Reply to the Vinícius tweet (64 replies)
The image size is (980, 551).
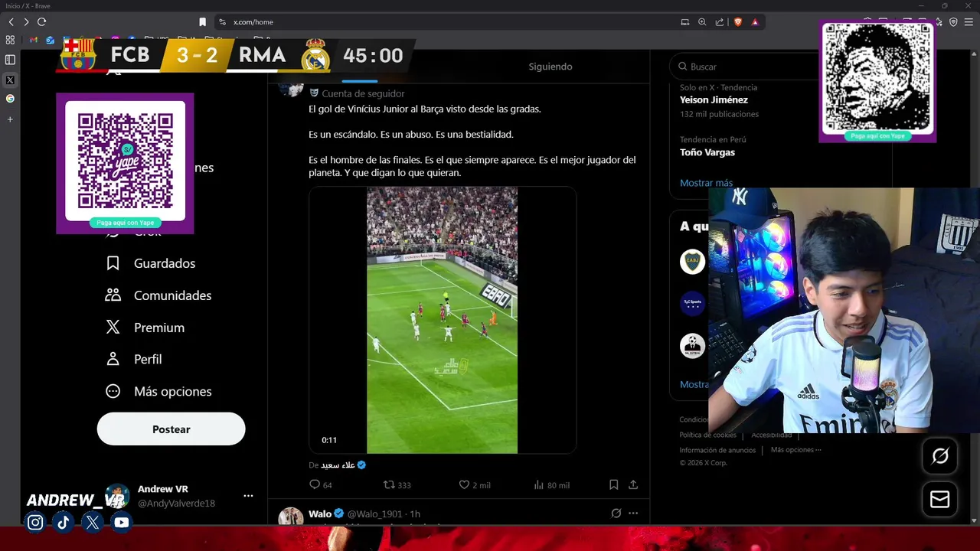click(x=320, y=485)
